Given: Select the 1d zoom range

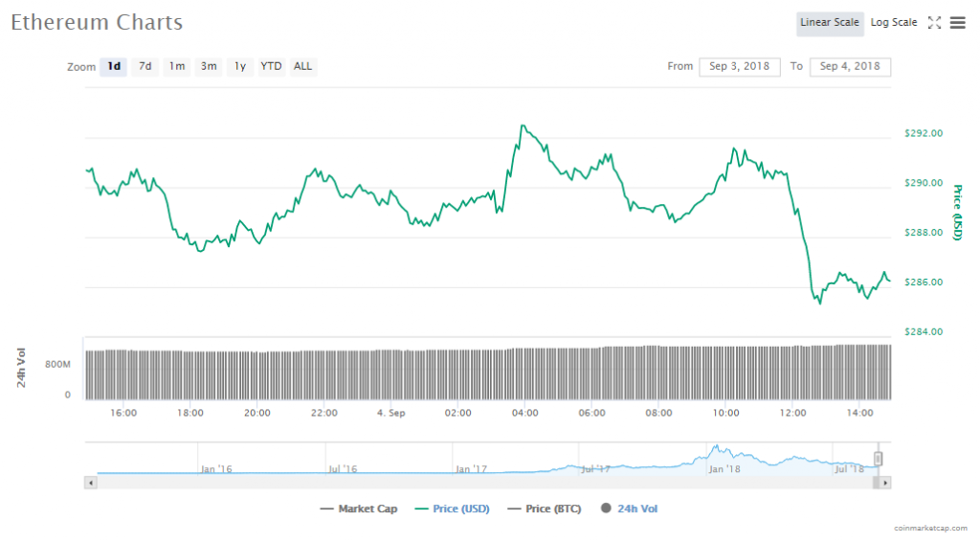Looking at the screenshot, I should [114, 67].
